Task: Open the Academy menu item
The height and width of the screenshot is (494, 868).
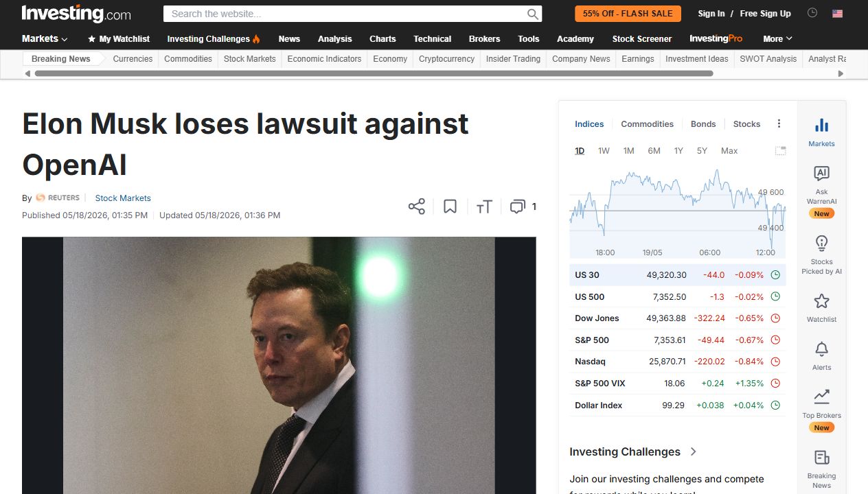Action: pyautogui.click(x=575, y=39)
